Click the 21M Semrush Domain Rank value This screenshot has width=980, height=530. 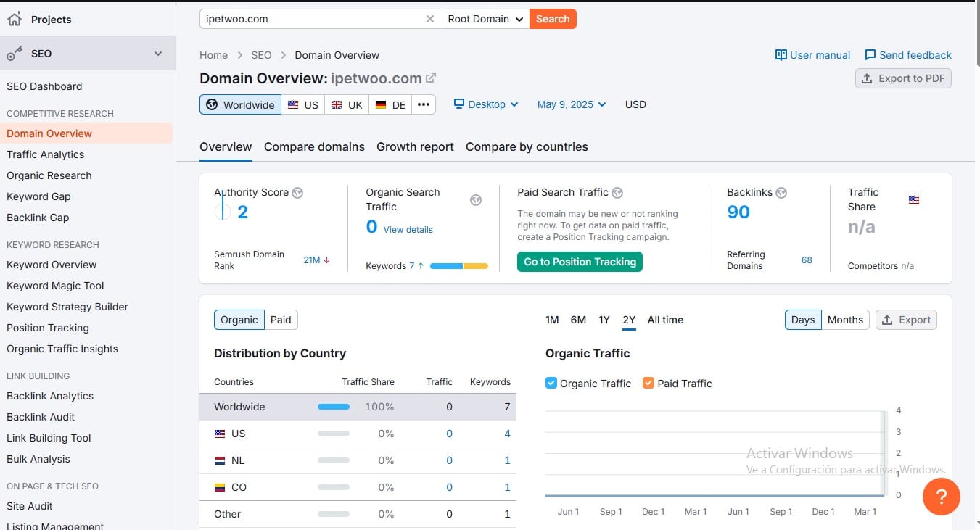(x=312, y=260)
